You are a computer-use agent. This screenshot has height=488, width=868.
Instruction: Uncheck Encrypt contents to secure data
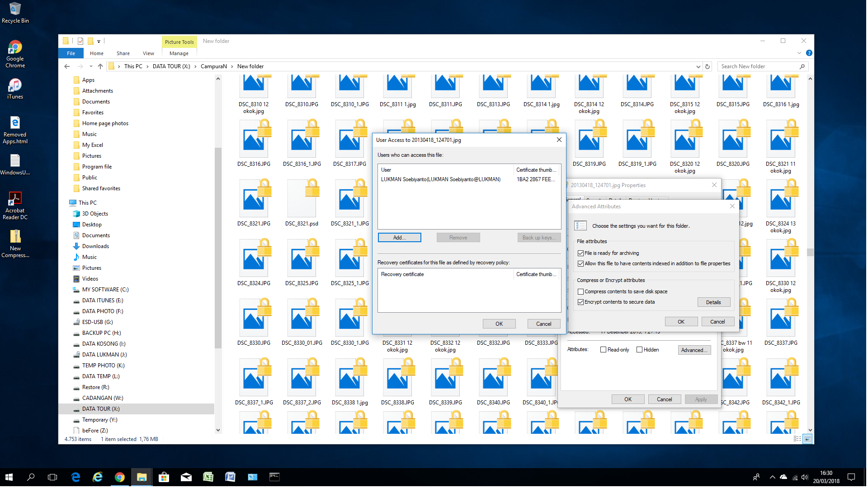pos(581,302)
